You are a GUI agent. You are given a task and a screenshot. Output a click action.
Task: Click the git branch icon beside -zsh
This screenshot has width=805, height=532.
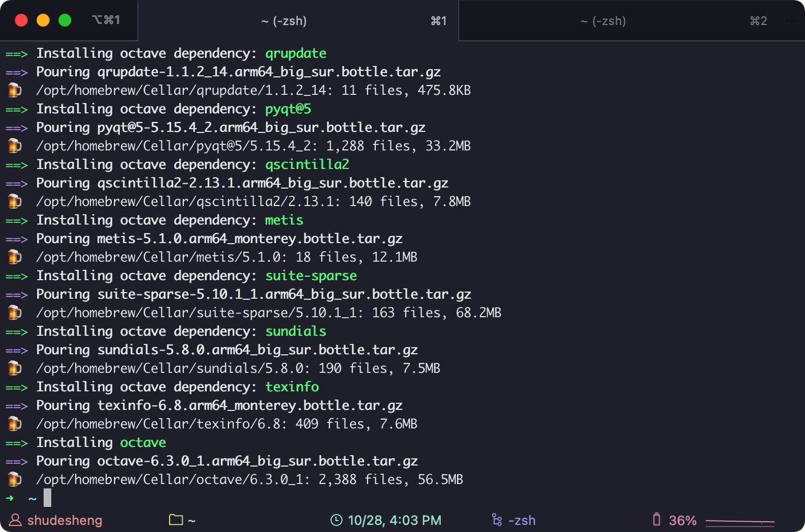pos(497,520)
